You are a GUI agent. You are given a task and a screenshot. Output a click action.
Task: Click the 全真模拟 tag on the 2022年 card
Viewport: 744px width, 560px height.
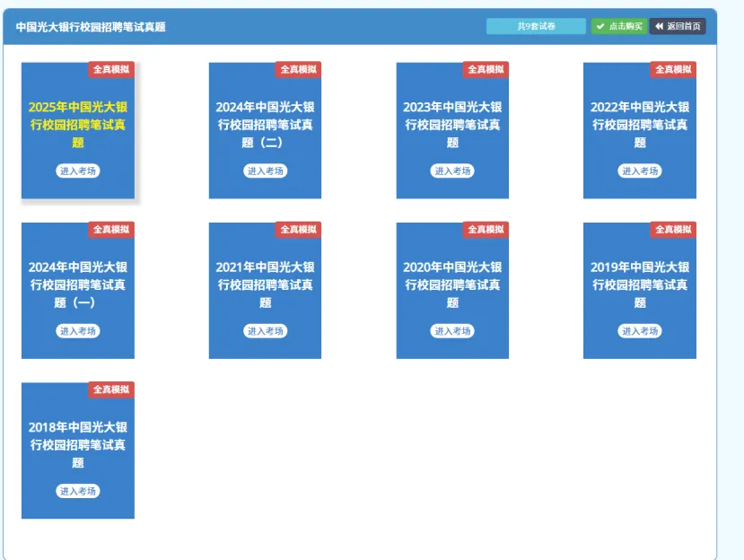pyautogui.click(x=673, y=69)
